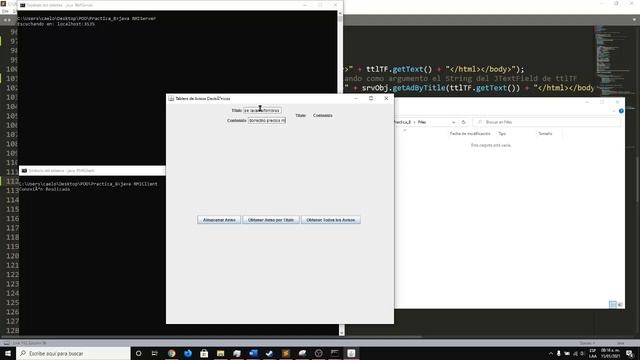The height and width of the screenshot is (360, 640).
Task: Open the volume control in tray
Action: 582,353
